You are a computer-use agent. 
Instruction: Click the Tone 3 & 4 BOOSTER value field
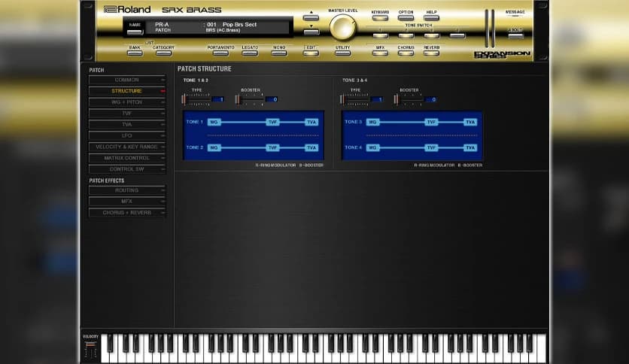430,99
